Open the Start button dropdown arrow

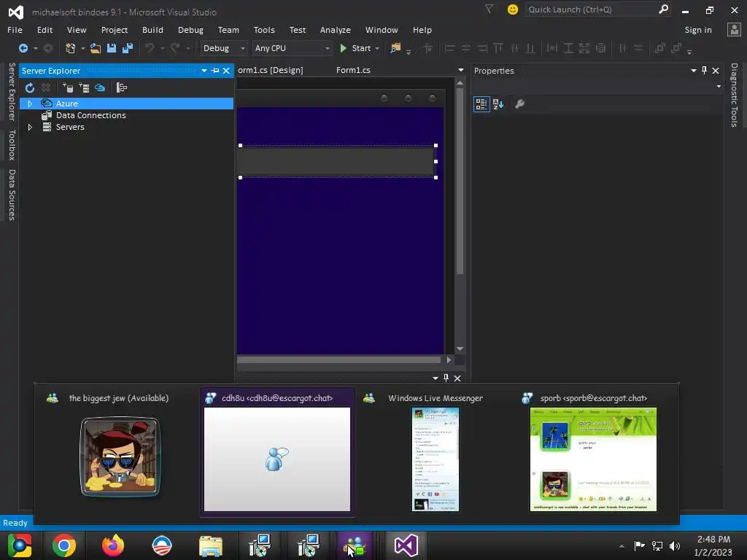(377, 48)
